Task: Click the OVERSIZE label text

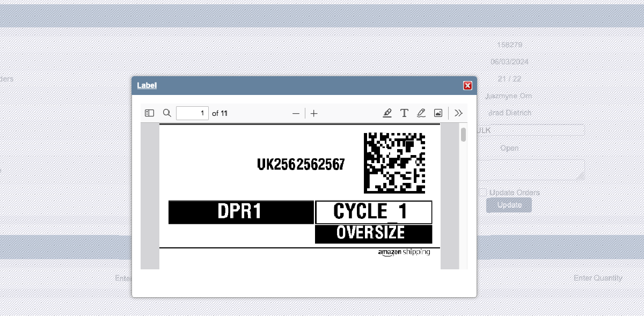Action: coord(370,233)
